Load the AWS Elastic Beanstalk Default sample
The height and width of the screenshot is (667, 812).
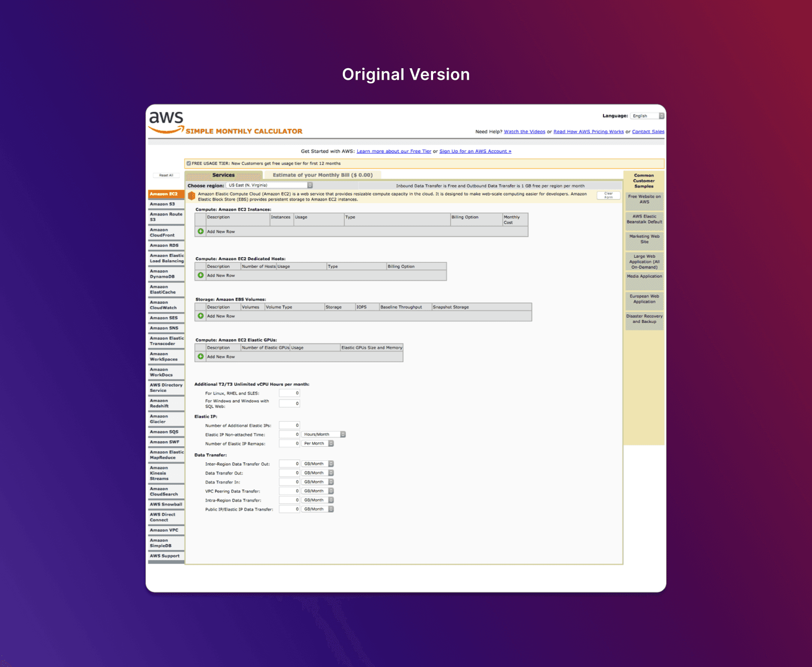point(645,221)
